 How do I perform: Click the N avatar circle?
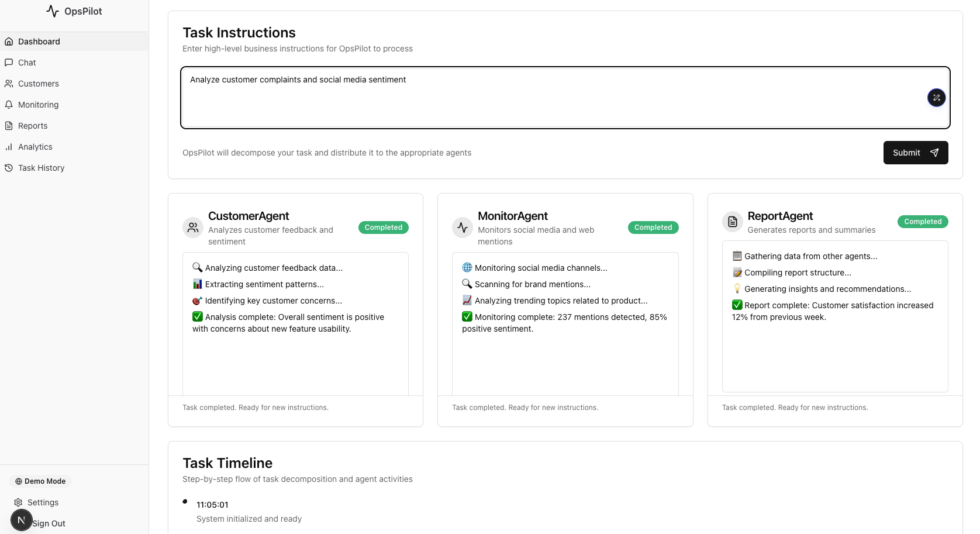21,520
